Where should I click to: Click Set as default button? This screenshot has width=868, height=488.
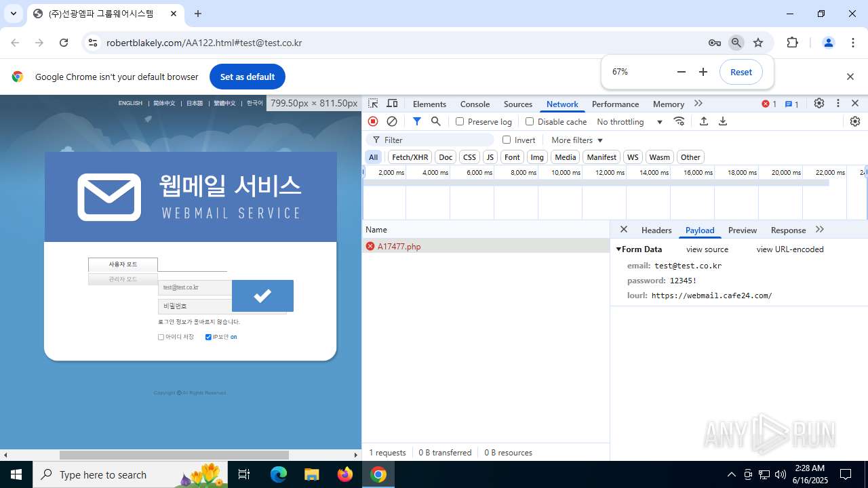pos(248,77)
